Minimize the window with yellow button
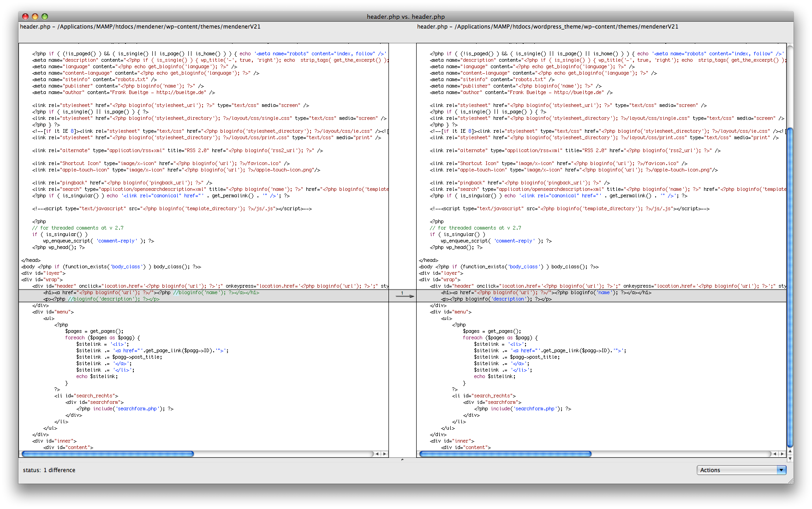The image size is (812, 509). 35,17
